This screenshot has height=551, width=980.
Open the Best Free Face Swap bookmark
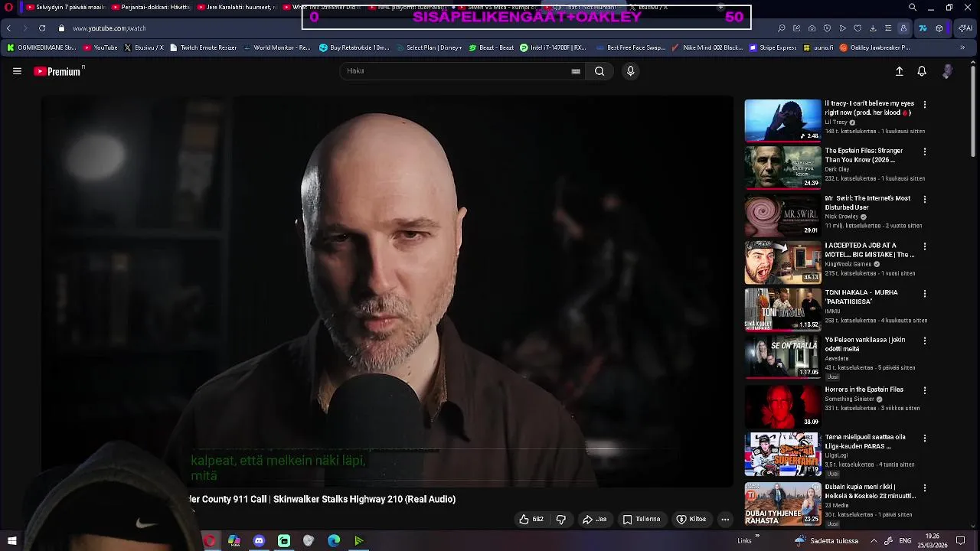coord(630,47)
